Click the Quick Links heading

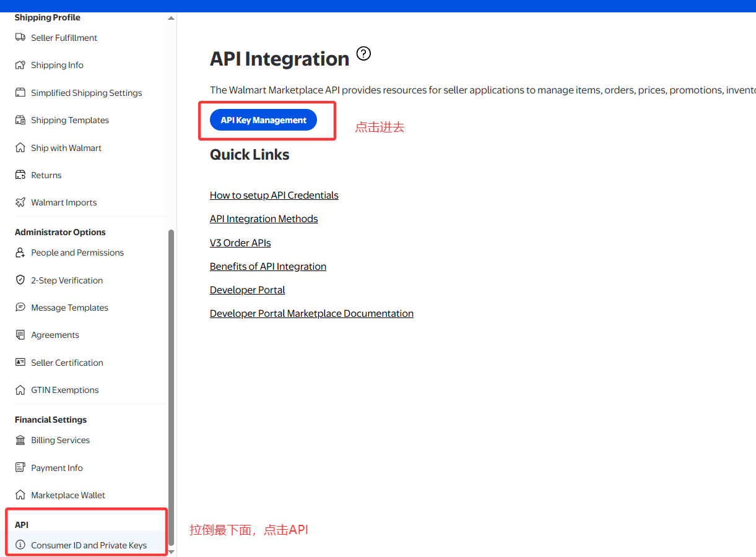click(x=250, y=155)
